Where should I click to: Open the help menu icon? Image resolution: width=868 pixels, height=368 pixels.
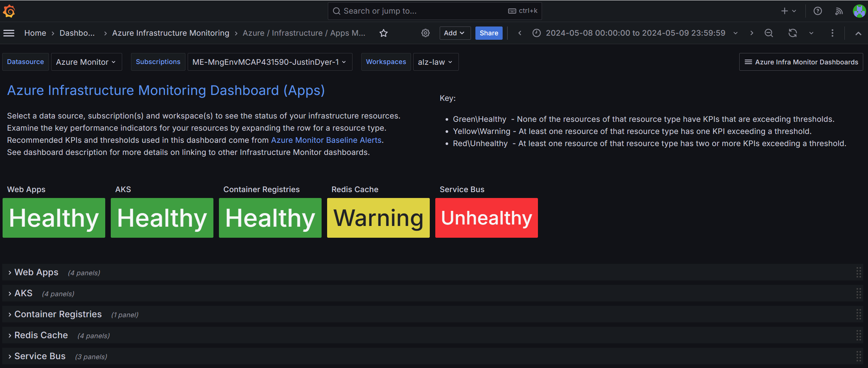pos(818,11)
